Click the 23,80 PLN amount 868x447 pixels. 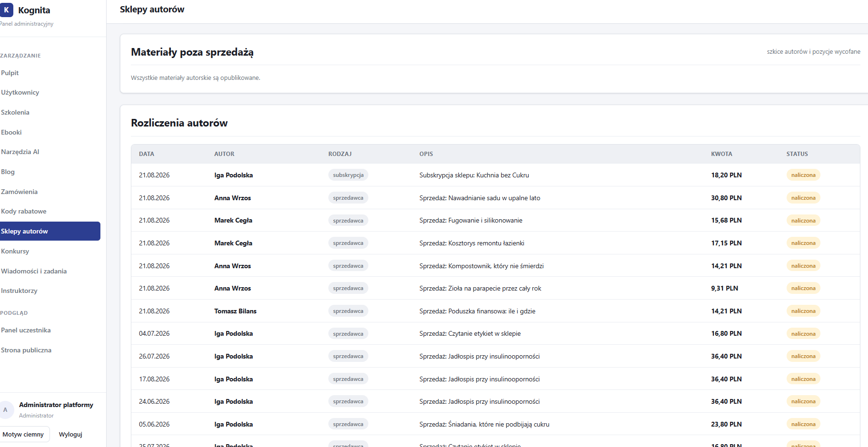pos(726,424)
